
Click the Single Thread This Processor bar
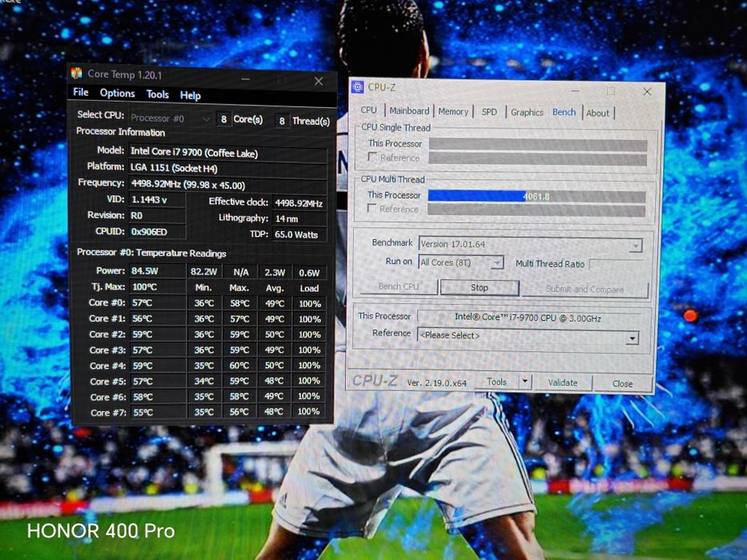(538, 145)
